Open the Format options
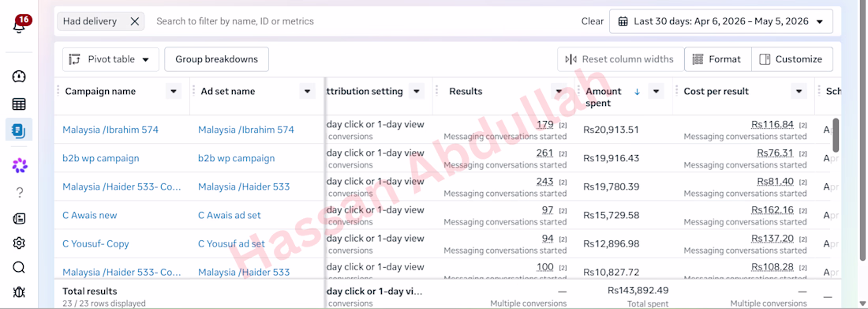The image size is (868, 309). point(718,59)
